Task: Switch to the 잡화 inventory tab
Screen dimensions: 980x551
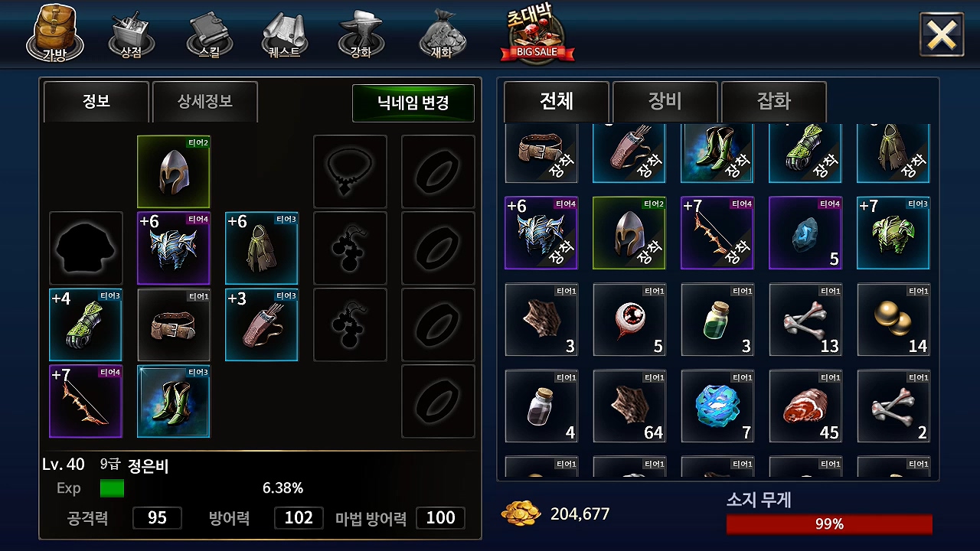Action: coord(774,102)
